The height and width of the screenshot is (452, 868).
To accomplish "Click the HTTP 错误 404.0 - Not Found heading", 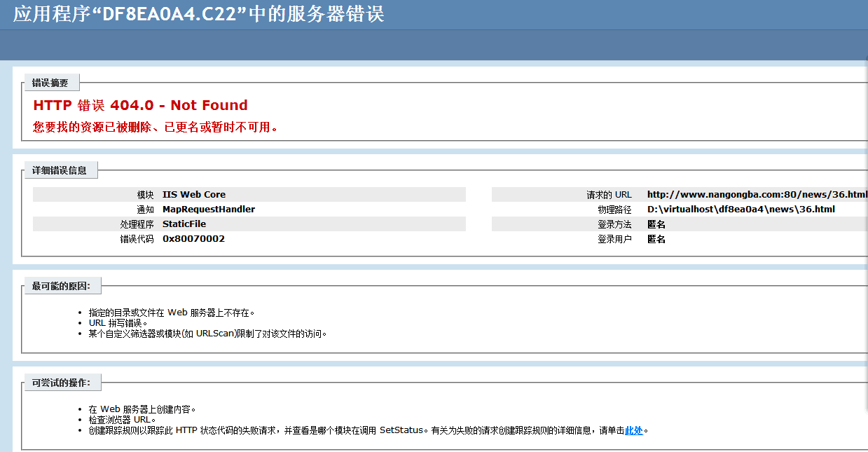I will tap(140, 105).
